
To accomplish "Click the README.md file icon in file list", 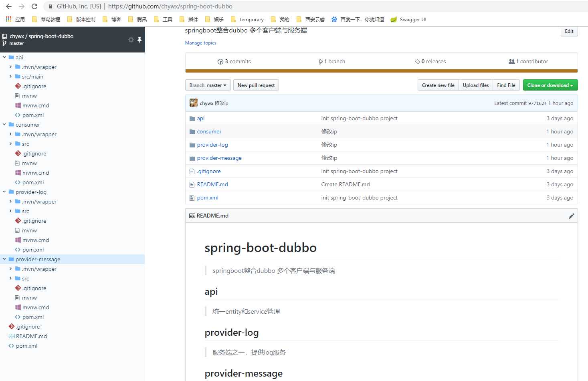I will pos(192,185).
